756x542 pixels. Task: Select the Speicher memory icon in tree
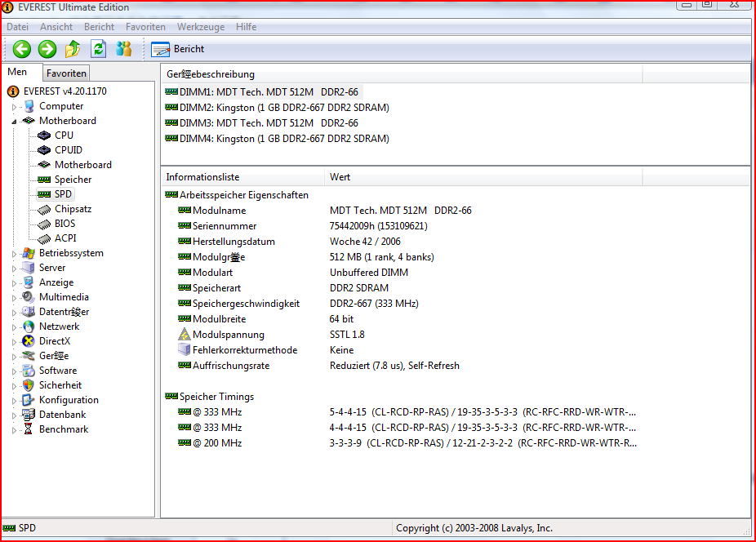point(44,180)
